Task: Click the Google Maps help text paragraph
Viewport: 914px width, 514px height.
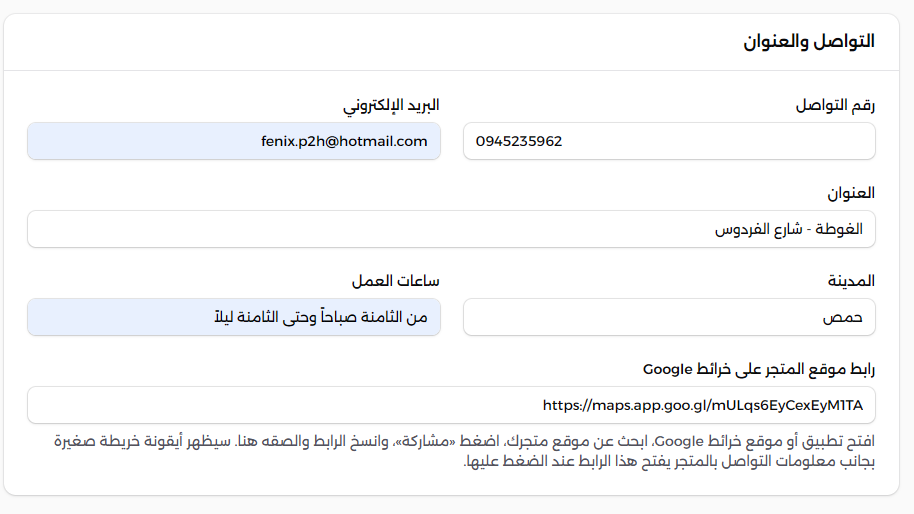Action: [x=465, y=451]
